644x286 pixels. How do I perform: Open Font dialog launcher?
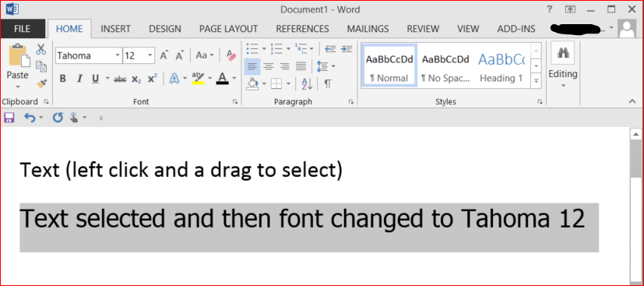(235, 101)
